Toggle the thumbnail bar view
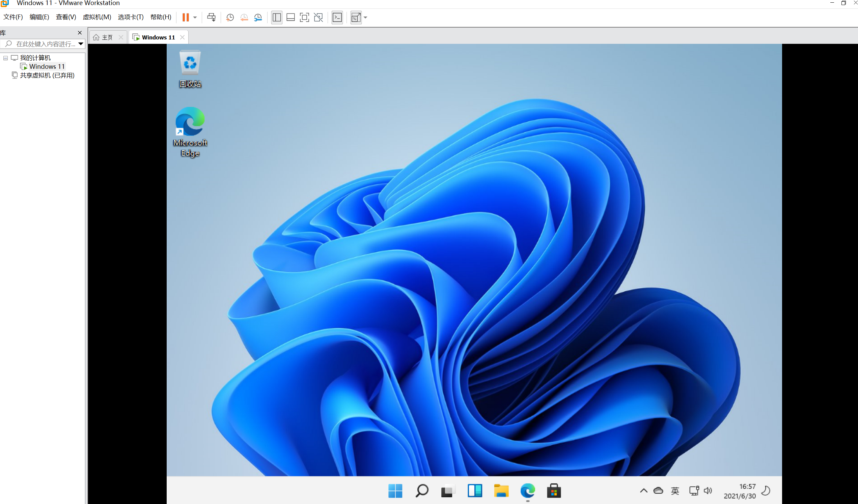 pos(290,17)
